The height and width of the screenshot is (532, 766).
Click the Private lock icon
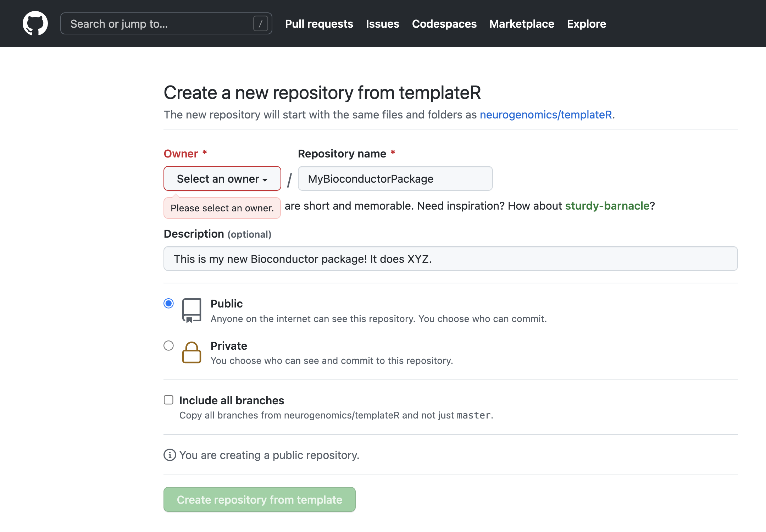[191, 352]
